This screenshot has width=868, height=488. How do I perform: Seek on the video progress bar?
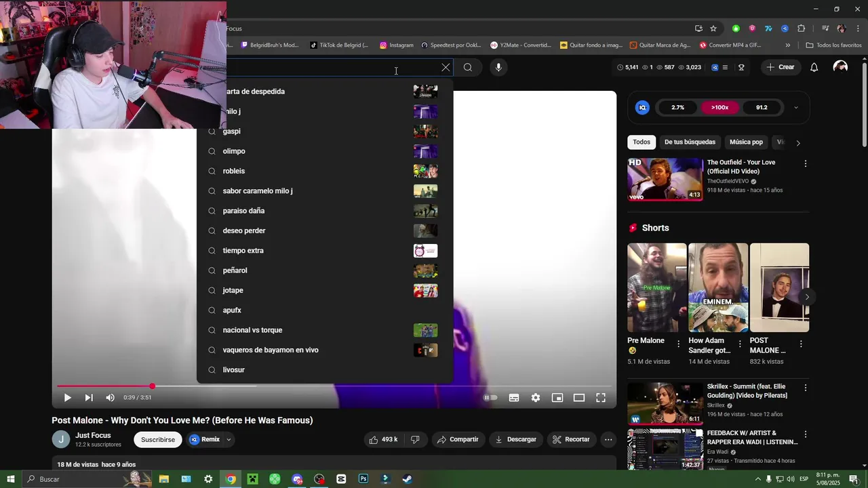[x=334, y=386]
